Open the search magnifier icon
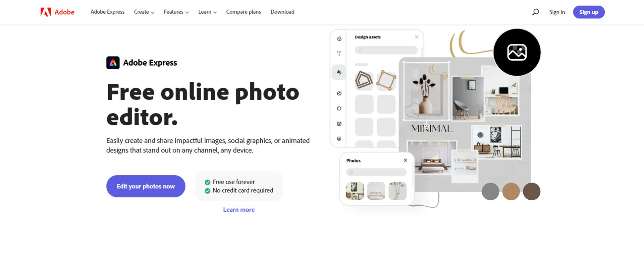The width and height of the screenshot is (644, 271). [x=536, y=12]
